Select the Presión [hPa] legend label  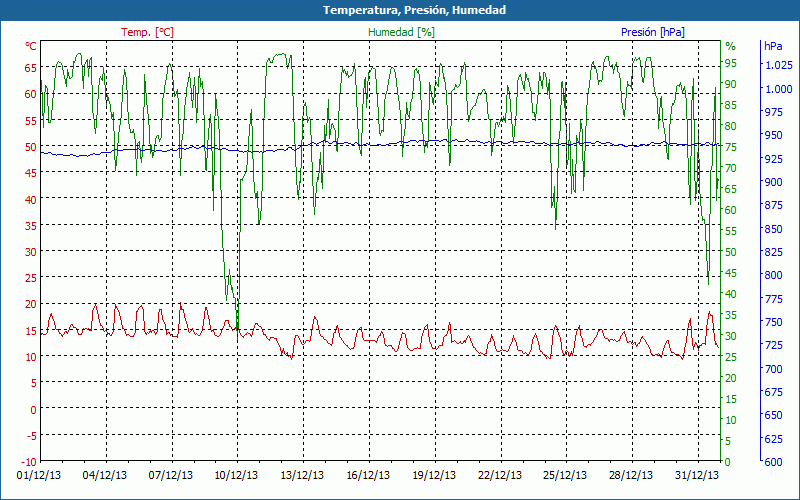pyautogui.click(x=653, y=32)
